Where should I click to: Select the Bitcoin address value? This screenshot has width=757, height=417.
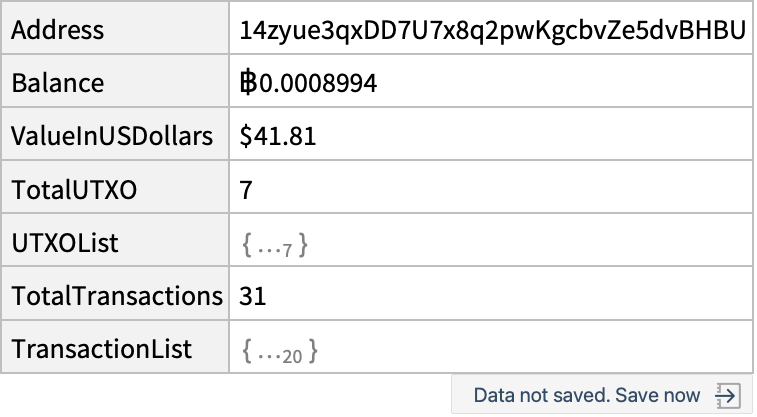(x=492, y=30)
